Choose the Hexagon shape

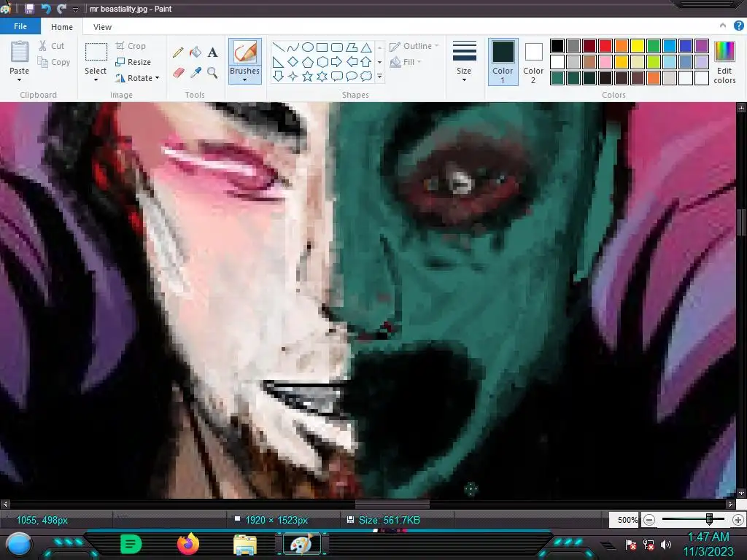tap(322, 62)
